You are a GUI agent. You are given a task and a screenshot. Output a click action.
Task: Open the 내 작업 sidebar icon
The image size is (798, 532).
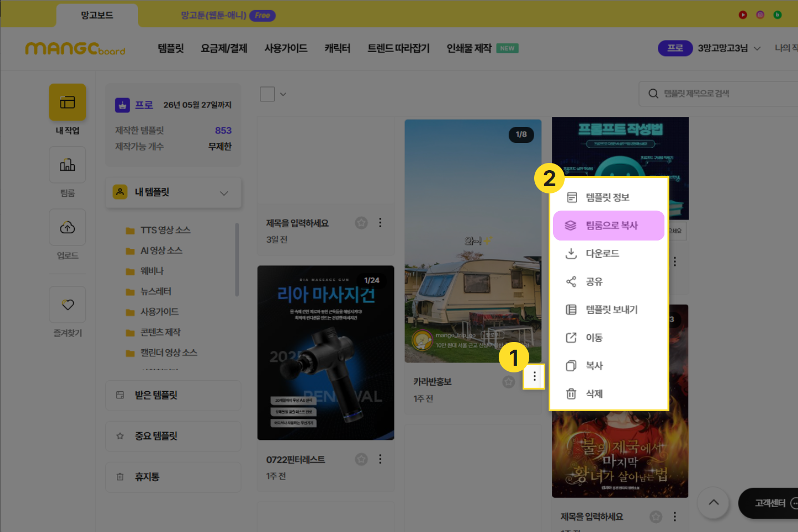(67, 103)
